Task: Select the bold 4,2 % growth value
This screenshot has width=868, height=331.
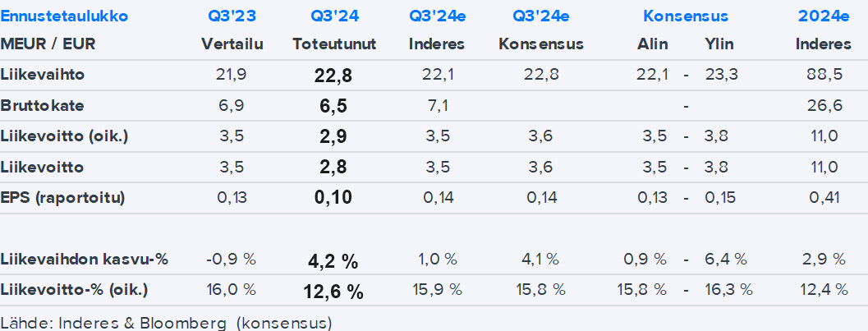Action: tap(333, 261)
